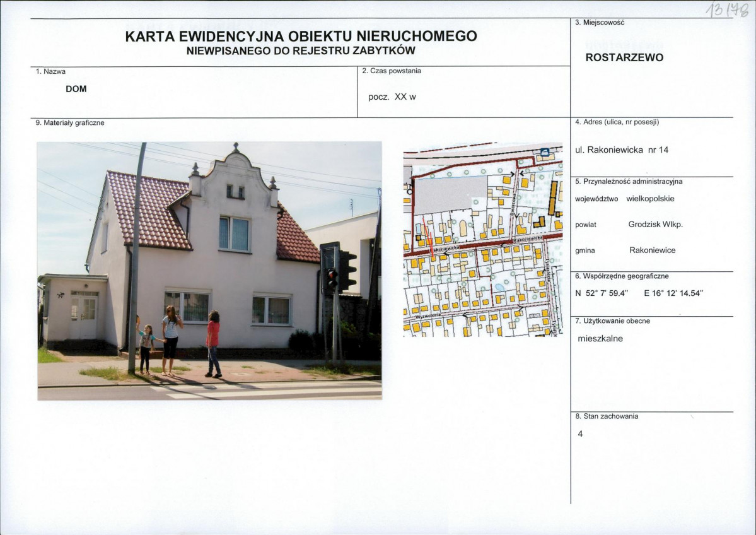756x535 pixels.
Task: Click the condition value '4'
Action: pyautogui.click(x=580, y=434)
